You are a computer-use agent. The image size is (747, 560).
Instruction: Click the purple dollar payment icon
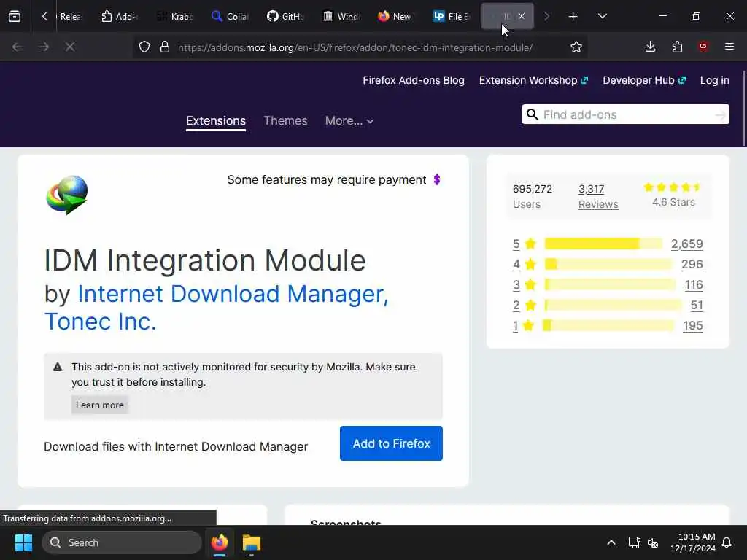coord(436,179)
